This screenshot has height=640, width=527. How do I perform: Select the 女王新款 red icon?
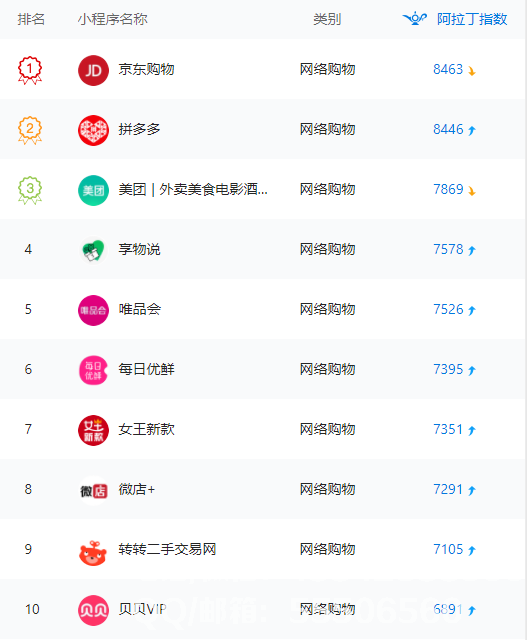click(93, 430)
